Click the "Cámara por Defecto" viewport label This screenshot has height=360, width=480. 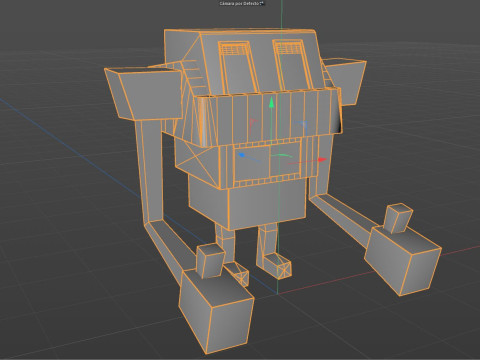[240, 3]
